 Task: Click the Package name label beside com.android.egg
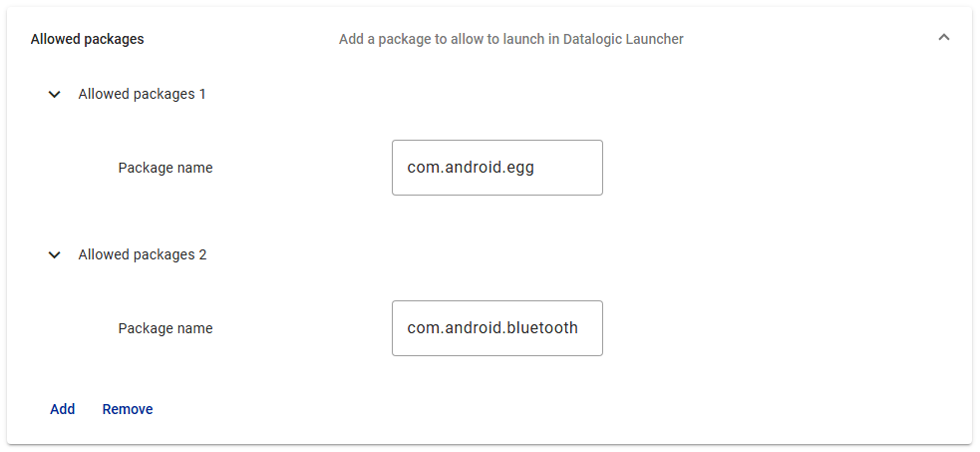165,168
